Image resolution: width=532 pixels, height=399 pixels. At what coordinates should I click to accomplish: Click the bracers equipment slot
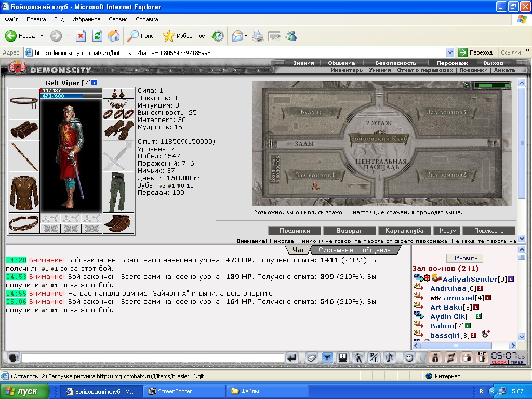(x=24, y=130)
